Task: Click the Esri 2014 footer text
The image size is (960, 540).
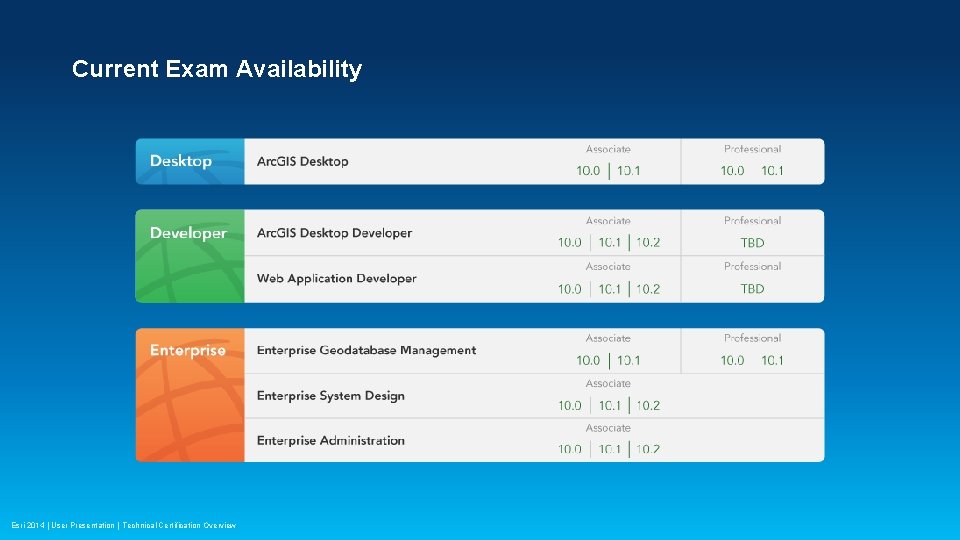Action: [28, 525]
